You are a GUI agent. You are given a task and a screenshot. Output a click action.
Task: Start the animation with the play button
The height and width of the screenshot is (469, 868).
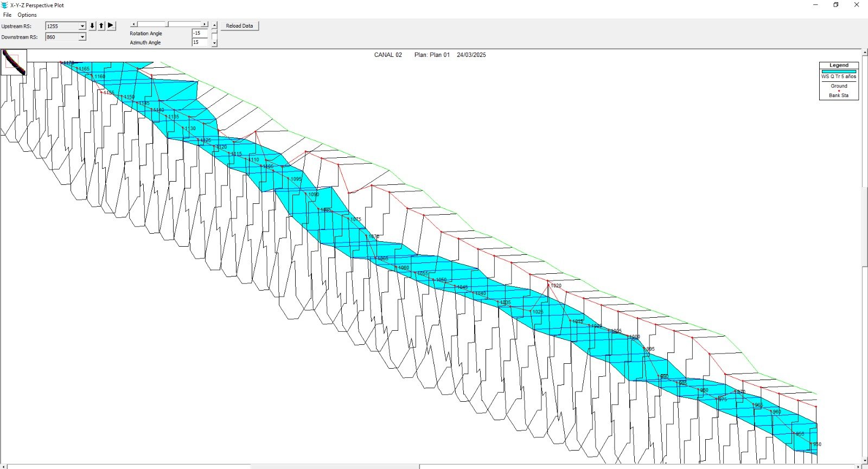click(x=111, y=25)
